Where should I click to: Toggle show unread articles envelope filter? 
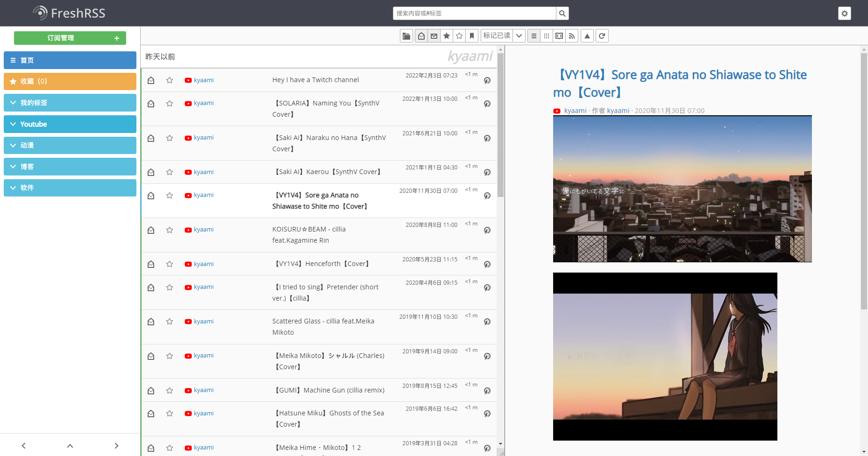click(x=434, y=36)
